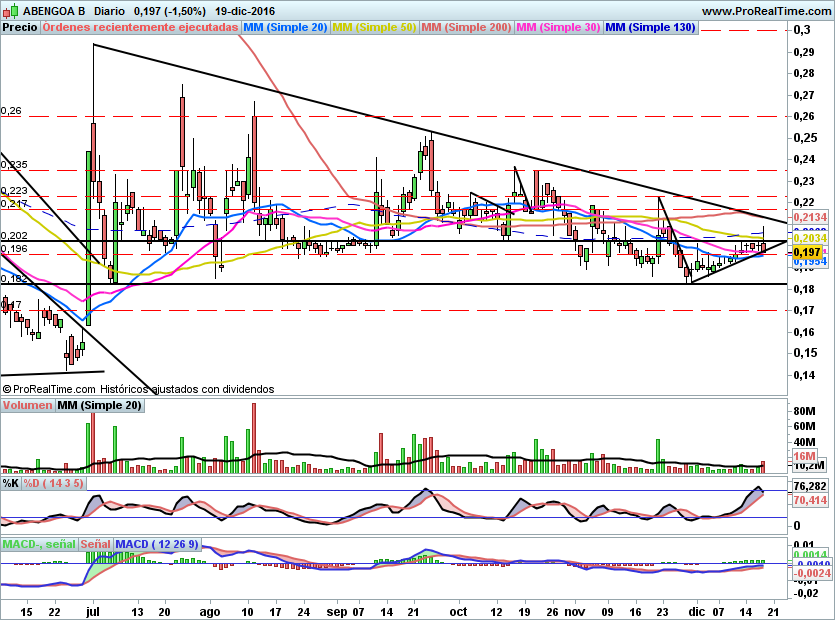Open the www.ProRealTime.com link
The width and height of the screenshot is (835, 620).
pos(766,11)
